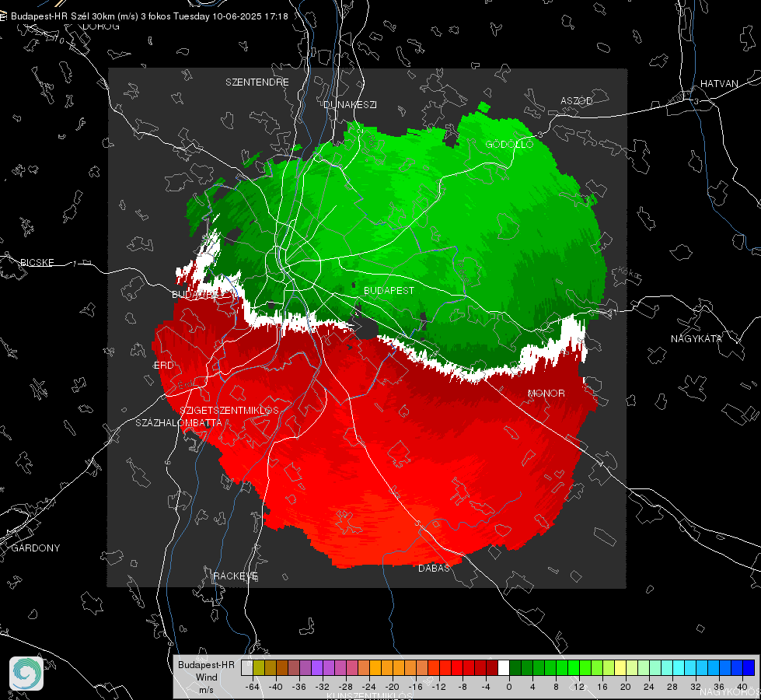This screenshot has width=761, height=700.
Task: Click the DABAS city label
Action: pyautogui.click(x=435, y=568)
